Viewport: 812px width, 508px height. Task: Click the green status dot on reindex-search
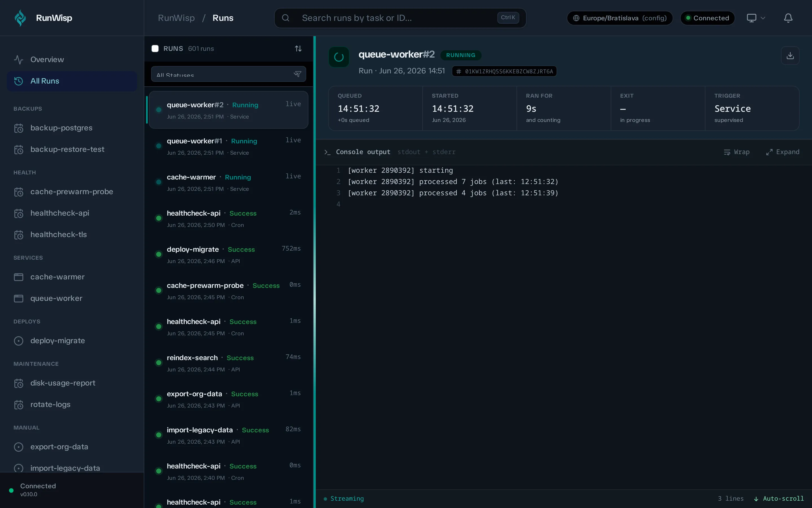pos(159,363)
